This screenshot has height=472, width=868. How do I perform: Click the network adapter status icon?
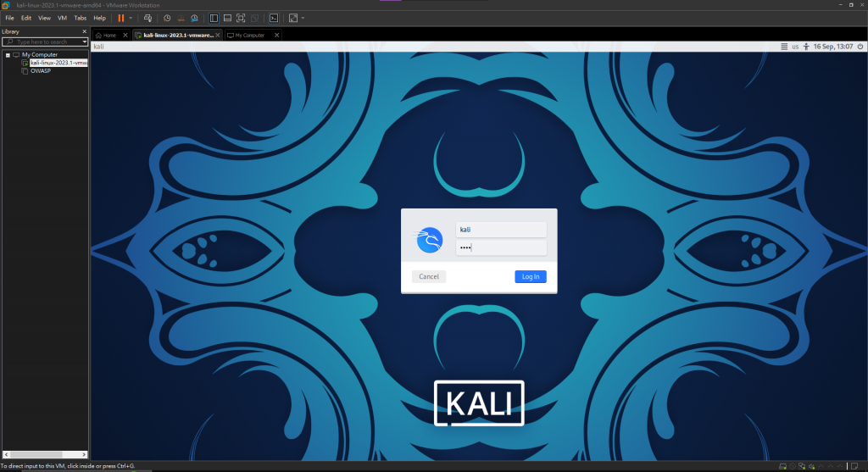(802, 466)
